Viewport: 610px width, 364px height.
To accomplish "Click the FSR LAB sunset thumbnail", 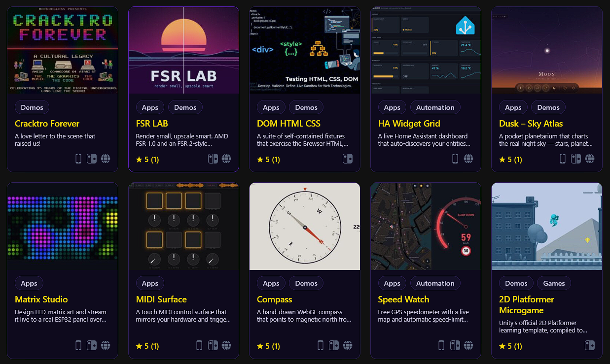I will (183, 50).
